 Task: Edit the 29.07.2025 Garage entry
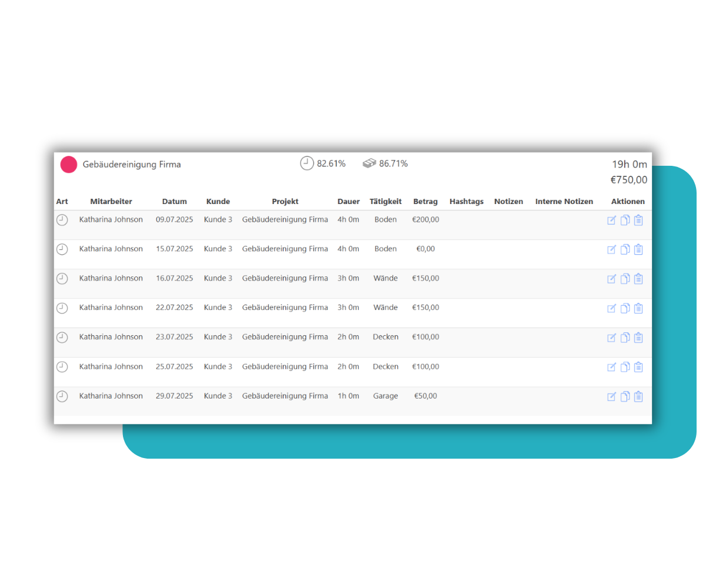tap(611, 397)
